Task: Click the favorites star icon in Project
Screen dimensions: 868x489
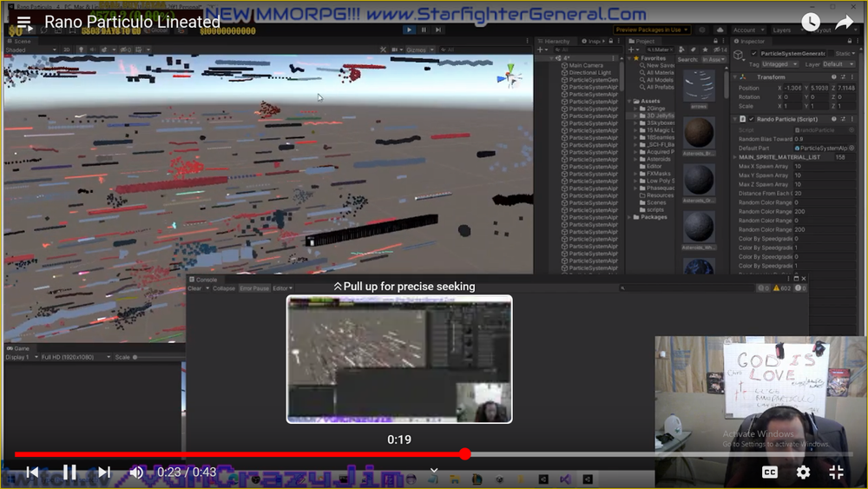Action: (x=705, y=50)
